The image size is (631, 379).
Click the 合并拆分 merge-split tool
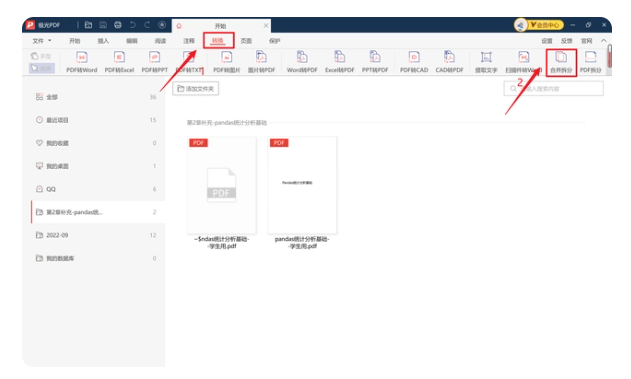click(x=561, y=62)
